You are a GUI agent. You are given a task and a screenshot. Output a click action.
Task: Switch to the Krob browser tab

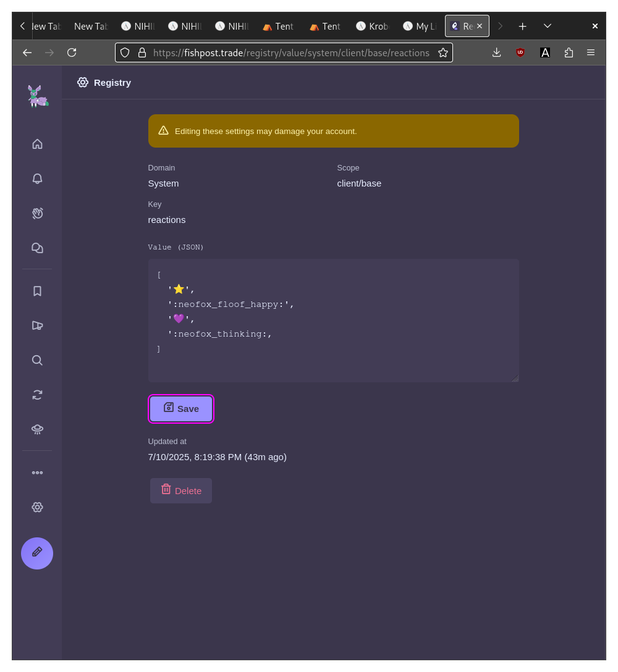tap(373, 26)
